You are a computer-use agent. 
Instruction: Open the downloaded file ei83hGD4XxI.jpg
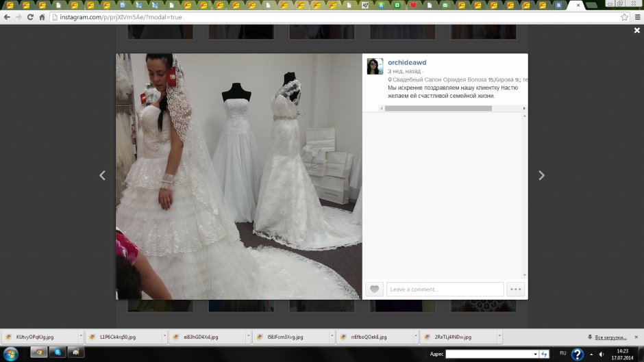[201, 337]
